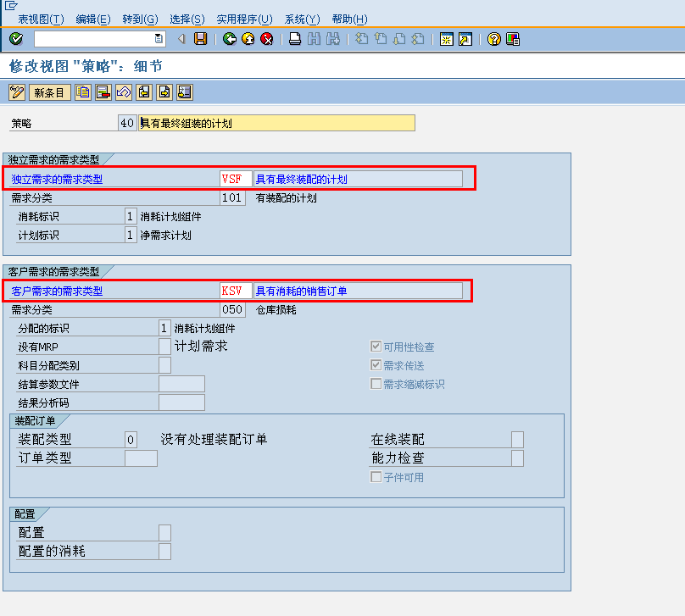
Task: Click the 计划标识 field with value 1
Action: (131, 235)
